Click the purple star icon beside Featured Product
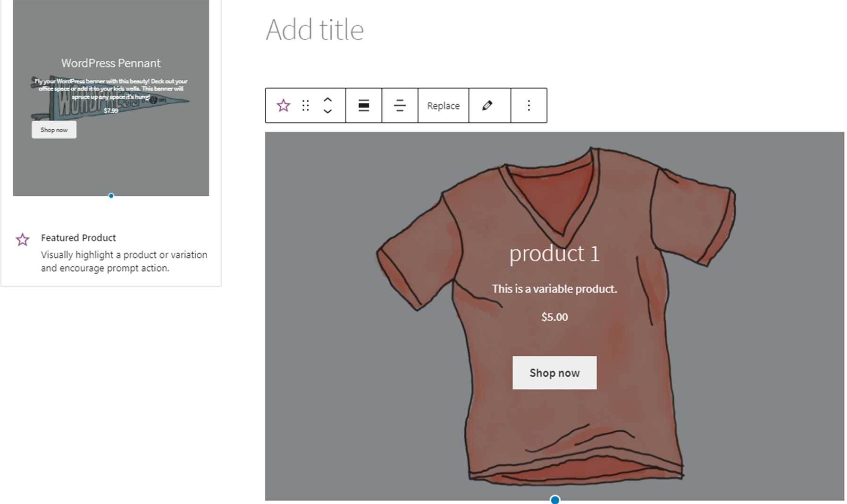 pos(22,240)
